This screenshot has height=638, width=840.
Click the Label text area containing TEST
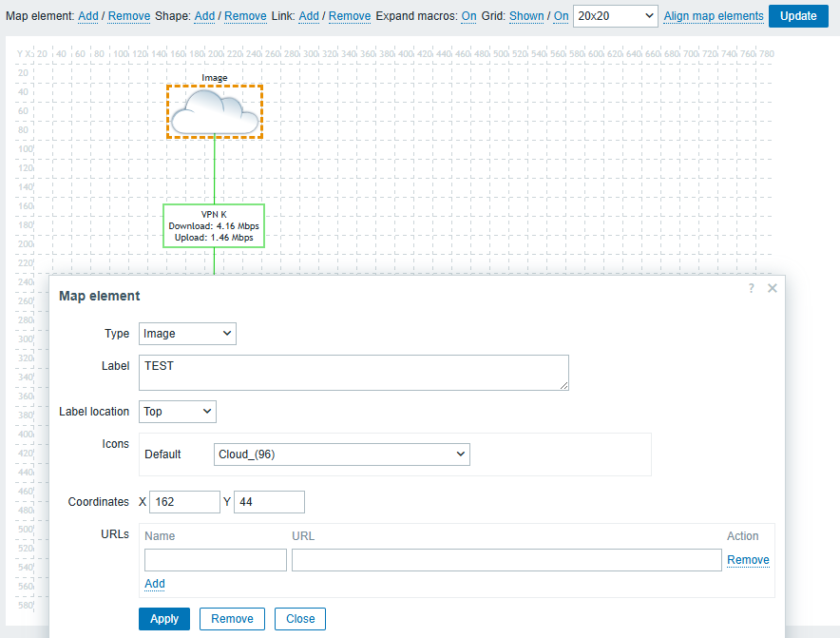click(x=353, y=373)
